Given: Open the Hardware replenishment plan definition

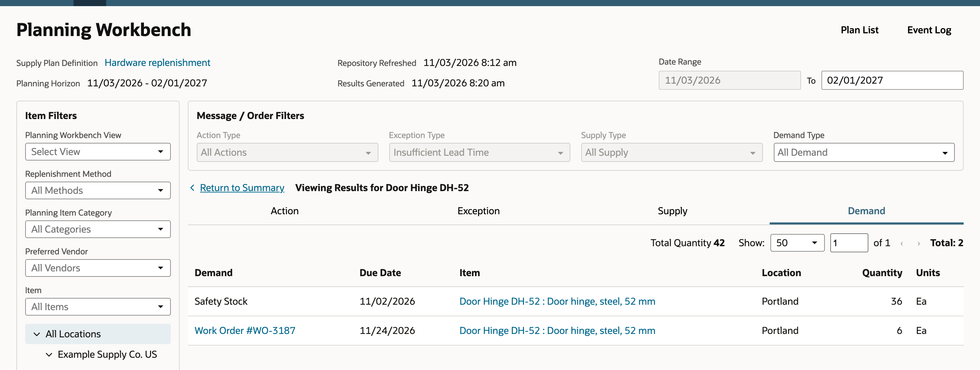Looking at the screenshot, I should click(157, 63).
